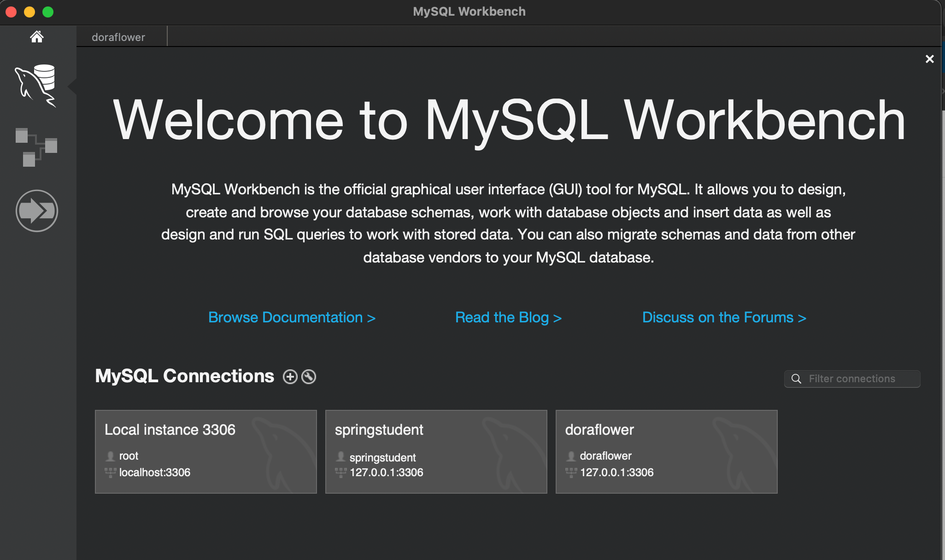Add a new MySQL connection plus icon

pos(290,377)
